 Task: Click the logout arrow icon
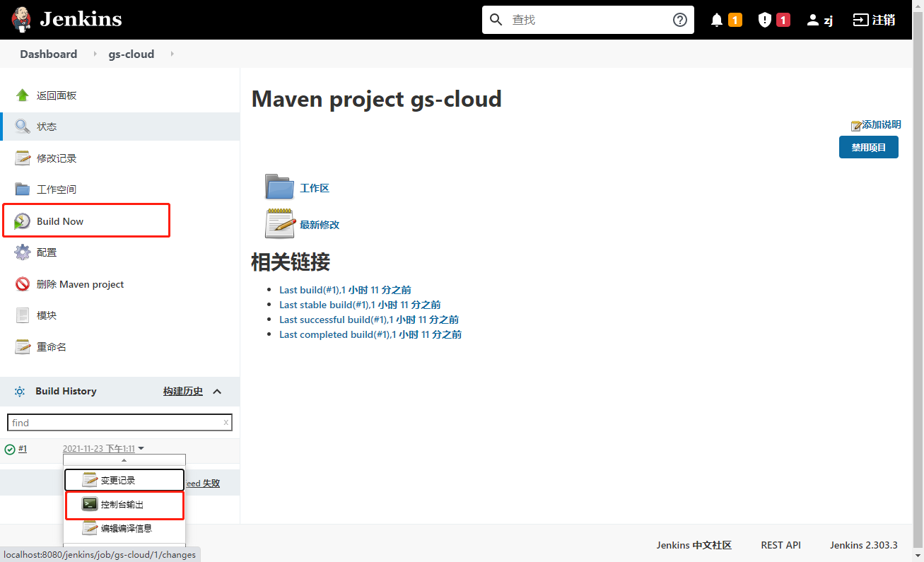860,20
